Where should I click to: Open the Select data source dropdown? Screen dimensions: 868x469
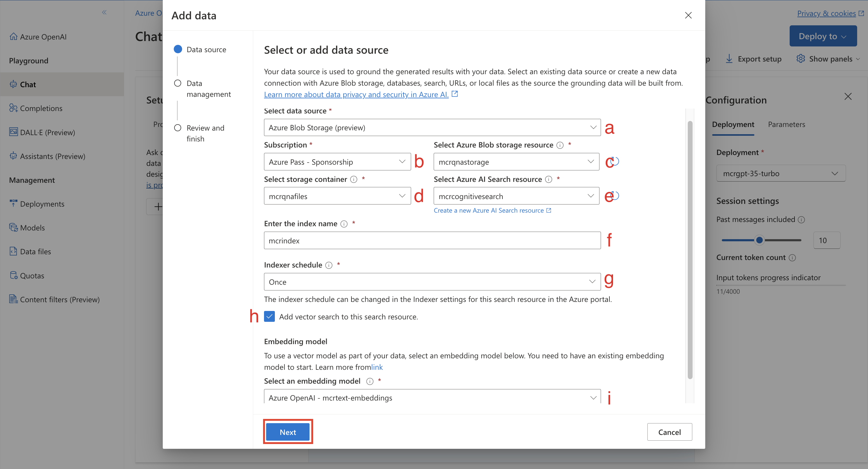point(432,128)
